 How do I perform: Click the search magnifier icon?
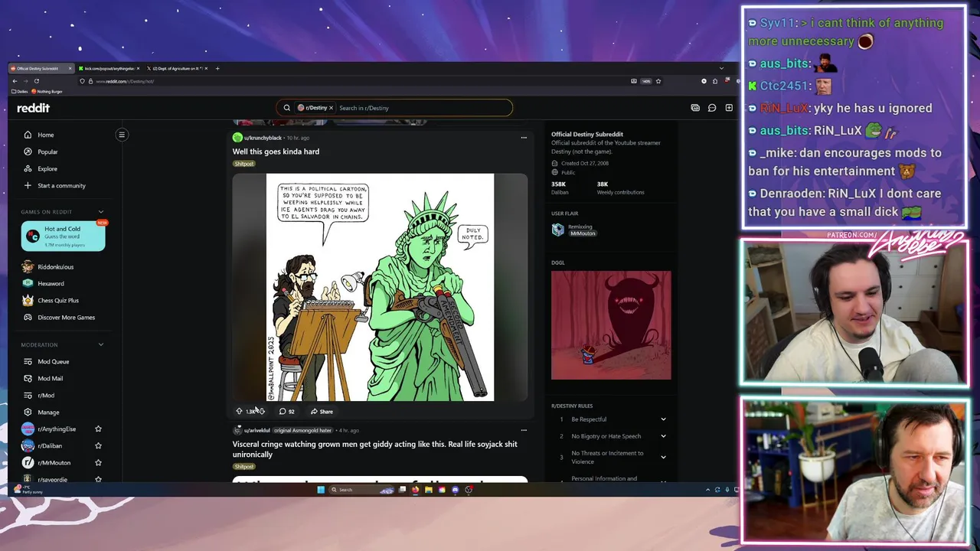286,108
